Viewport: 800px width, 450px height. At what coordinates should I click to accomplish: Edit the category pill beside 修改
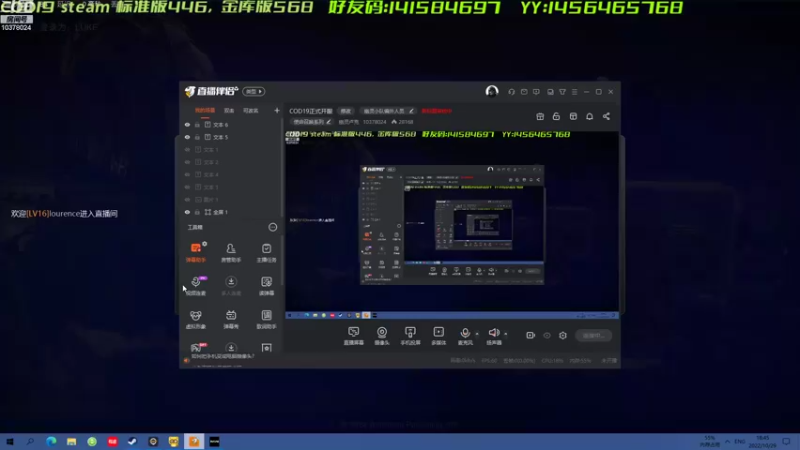[x=389, y=111]
